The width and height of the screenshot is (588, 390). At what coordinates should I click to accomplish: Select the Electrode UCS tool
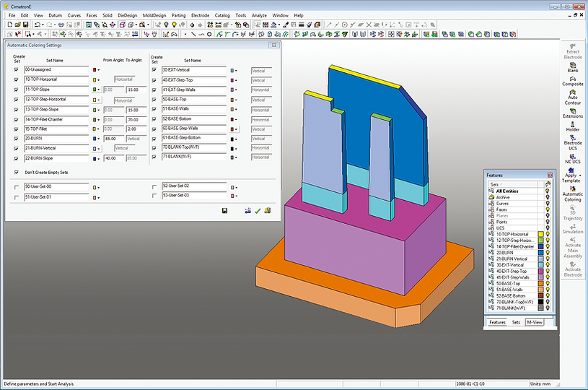point(573,142)
